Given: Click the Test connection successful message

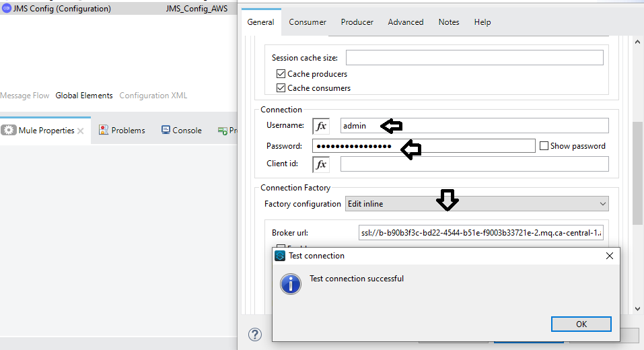Looking at the screenshot, I should tap(357, 279).
